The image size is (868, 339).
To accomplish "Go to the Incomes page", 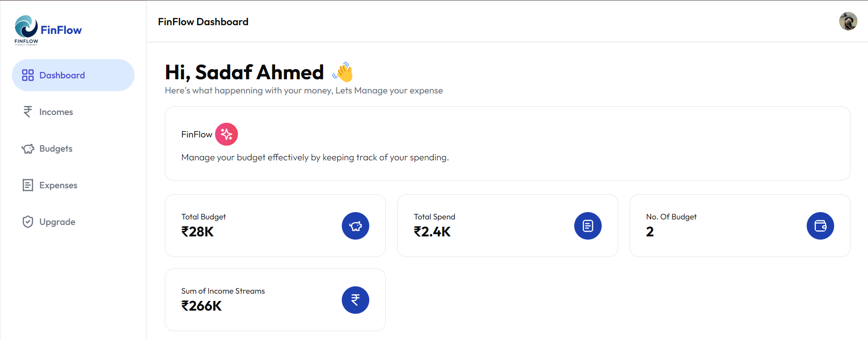I will (x=56, y=112).
